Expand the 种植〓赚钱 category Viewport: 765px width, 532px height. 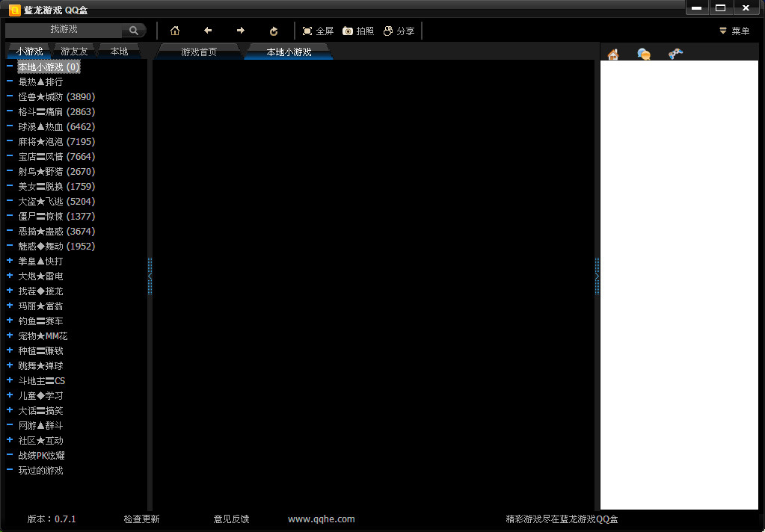[9, 350]
